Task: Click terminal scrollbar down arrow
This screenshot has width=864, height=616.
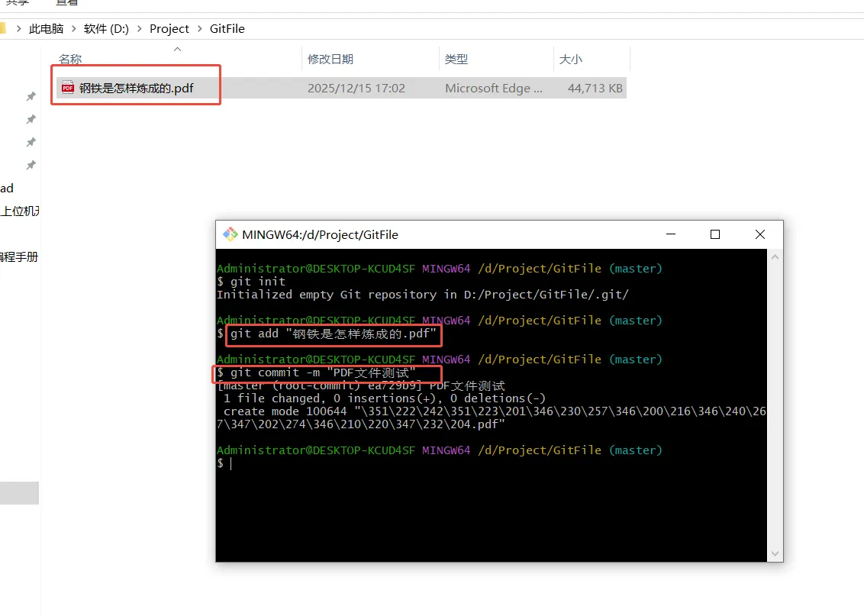Action: pos(775,553)
